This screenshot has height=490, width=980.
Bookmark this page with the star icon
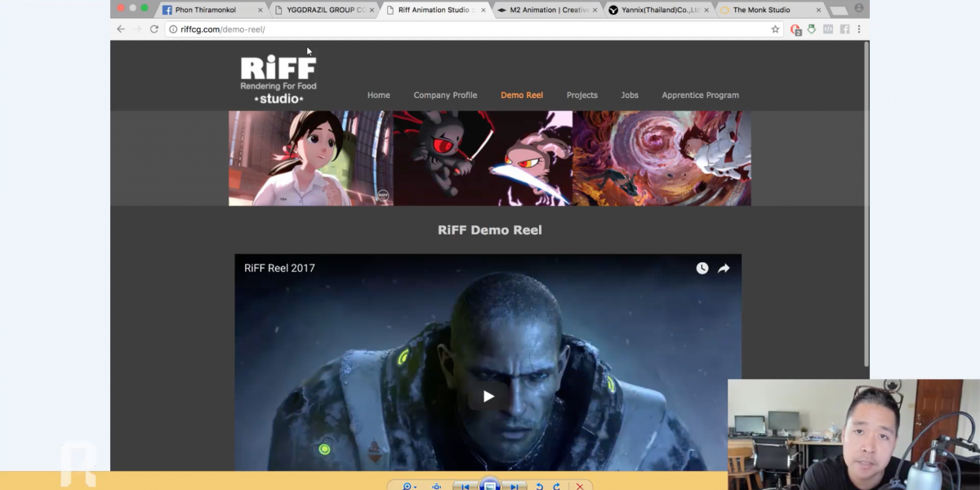click(775, 29)
